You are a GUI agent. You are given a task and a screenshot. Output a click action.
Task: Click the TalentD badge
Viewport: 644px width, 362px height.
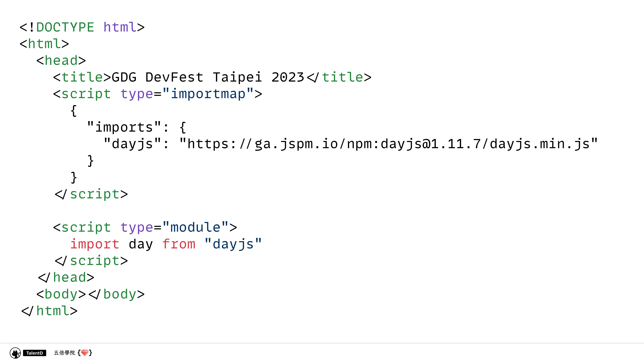click(34, 353)
